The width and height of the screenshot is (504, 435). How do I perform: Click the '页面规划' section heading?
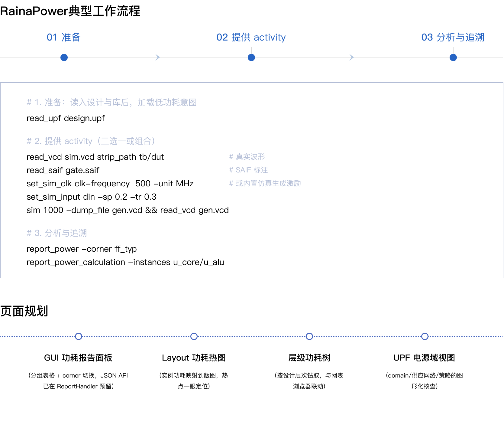point(24,311)
